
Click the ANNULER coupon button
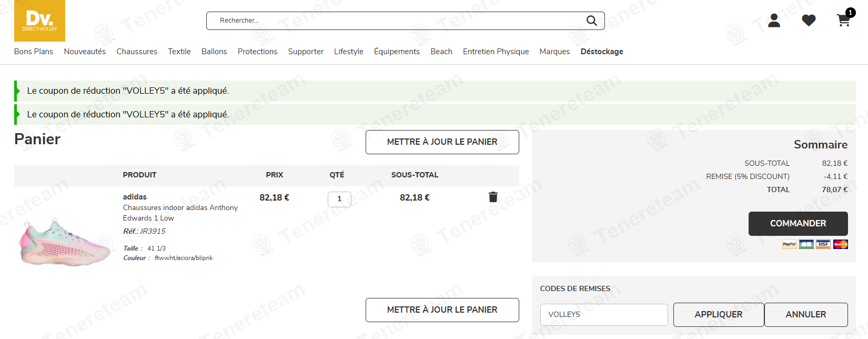click(806, 315)
